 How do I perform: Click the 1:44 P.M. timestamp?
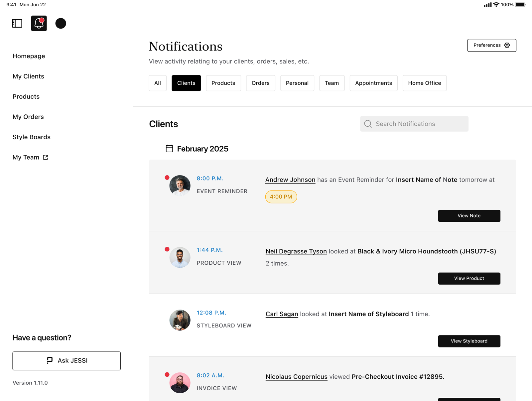[210, 250]
